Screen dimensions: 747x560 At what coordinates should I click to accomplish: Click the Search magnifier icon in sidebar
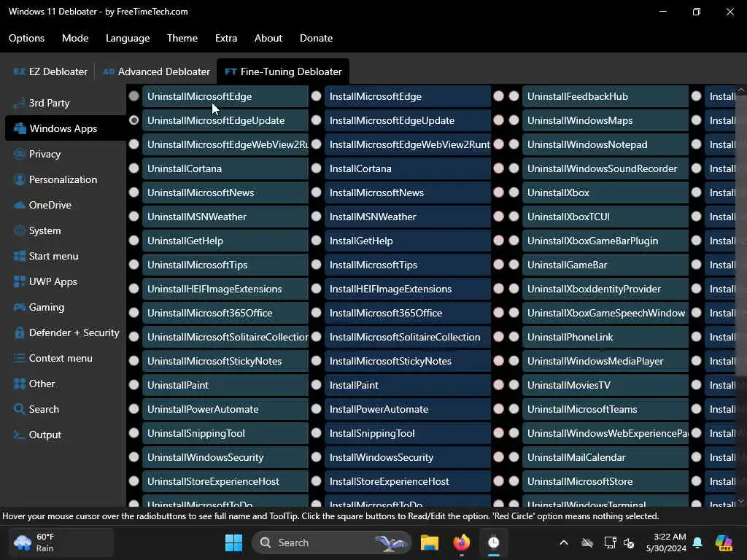19,409
